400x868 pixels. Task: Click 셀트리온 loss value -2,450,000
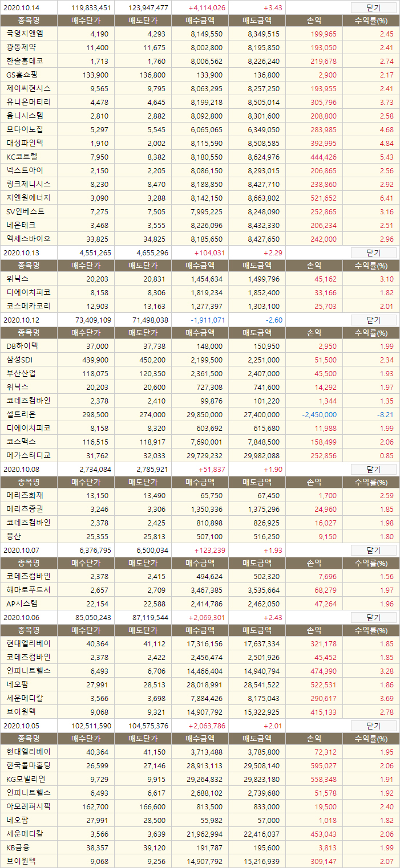(x=319, y=415)
